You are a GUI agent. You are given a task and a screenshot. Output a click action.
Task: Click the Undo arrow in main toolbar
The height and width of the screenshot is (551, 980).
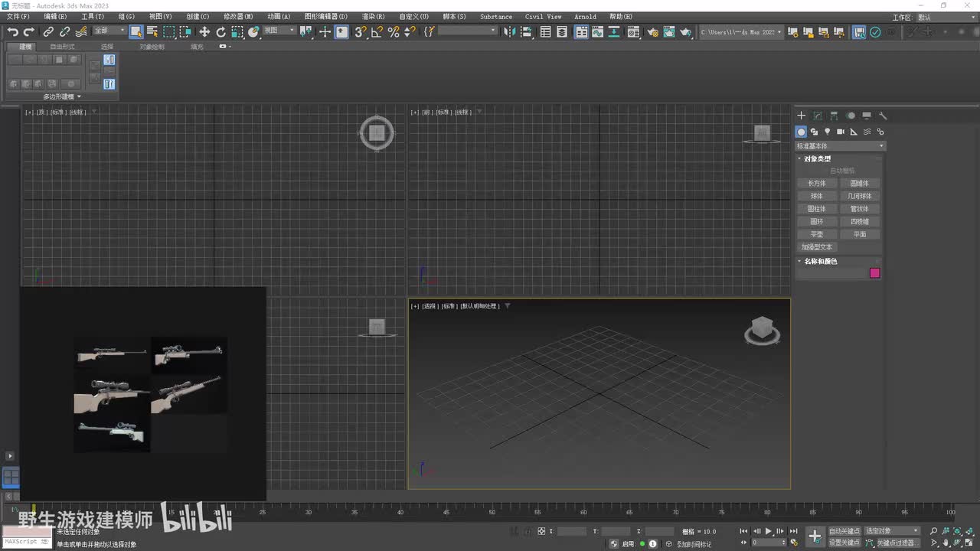tap(13, 31)
